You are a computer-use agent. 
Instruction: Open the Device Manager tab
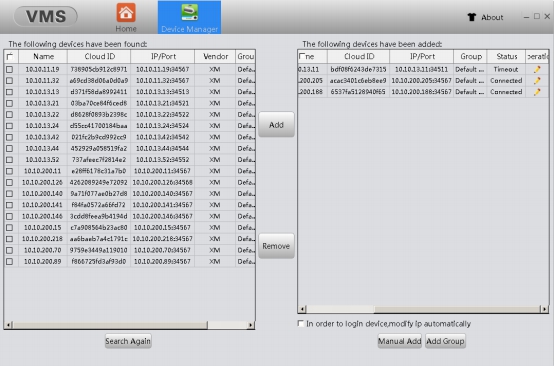click(x=189, y=17)
